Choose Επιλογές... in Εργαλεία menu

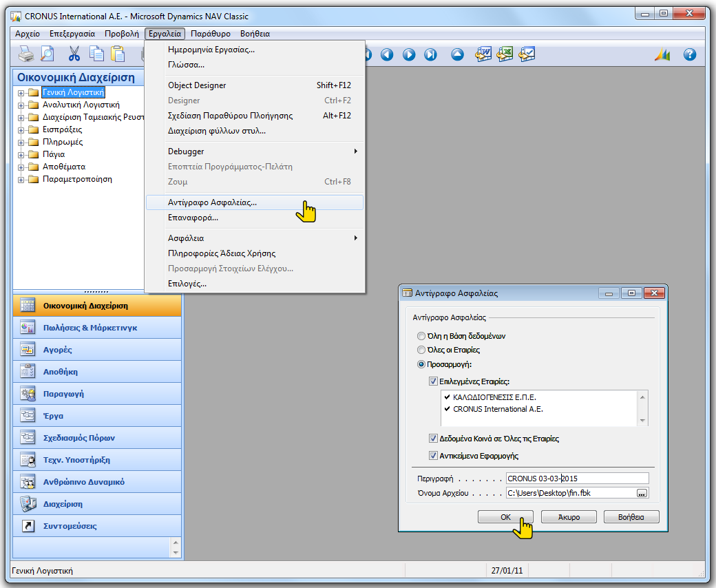click(x=255, y=284)
